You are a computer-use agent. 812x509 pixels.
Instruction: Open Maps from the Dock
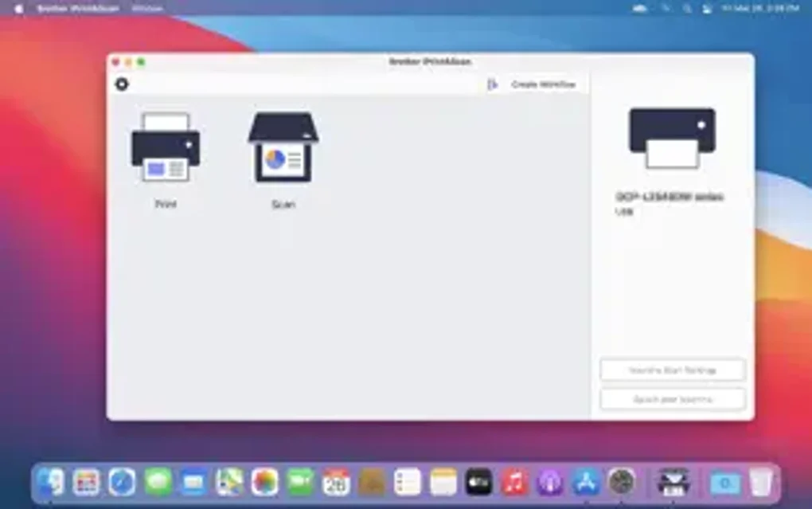tap(229, 482)
